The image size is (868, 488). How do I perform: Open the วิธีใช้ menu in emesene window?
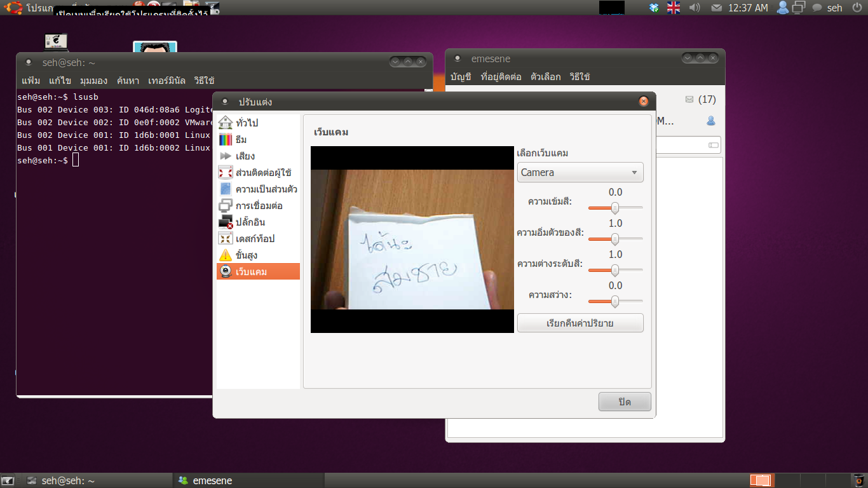tap(580, 77)
